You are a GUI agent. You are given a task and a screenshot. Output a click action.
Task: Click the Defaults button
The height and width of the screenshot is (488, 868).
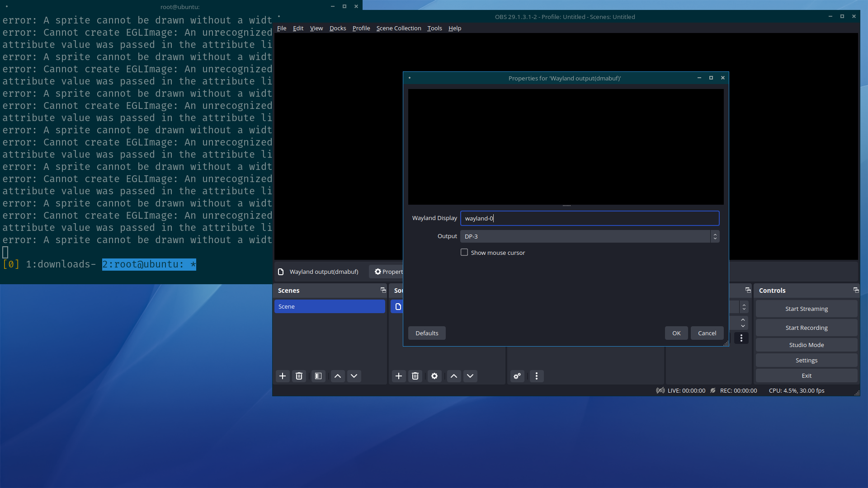pos(427,333)
